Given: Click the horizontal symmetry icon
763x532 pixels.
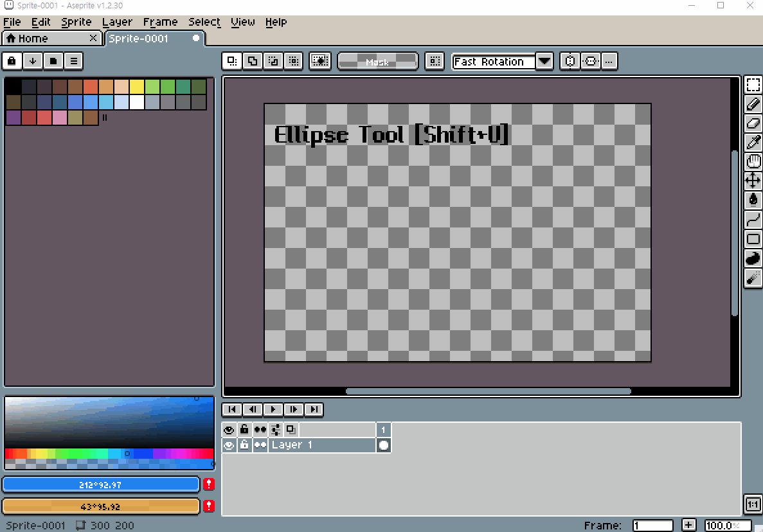Looking at the screenshot, I should pos(590,61).
